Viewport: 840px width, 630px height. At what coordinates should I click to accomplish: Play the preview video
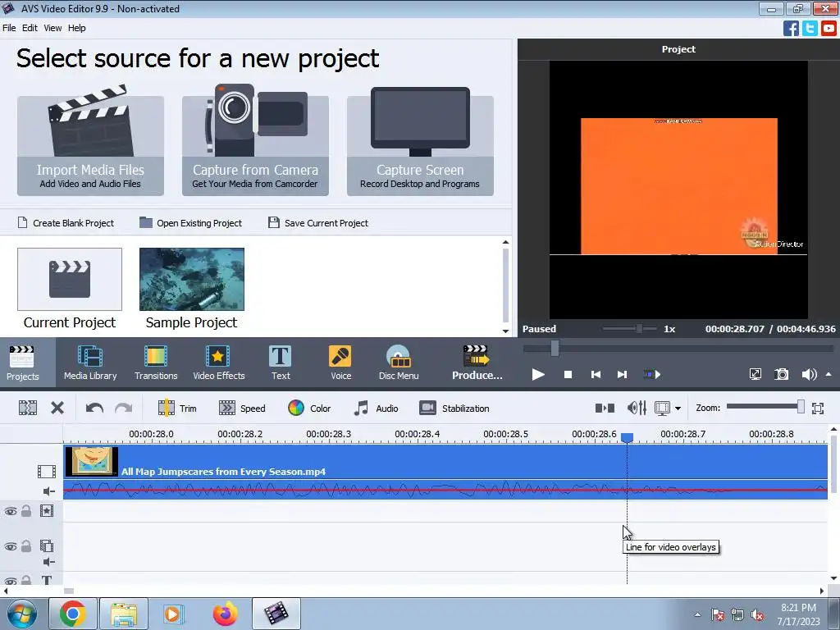tap(538, 374)
